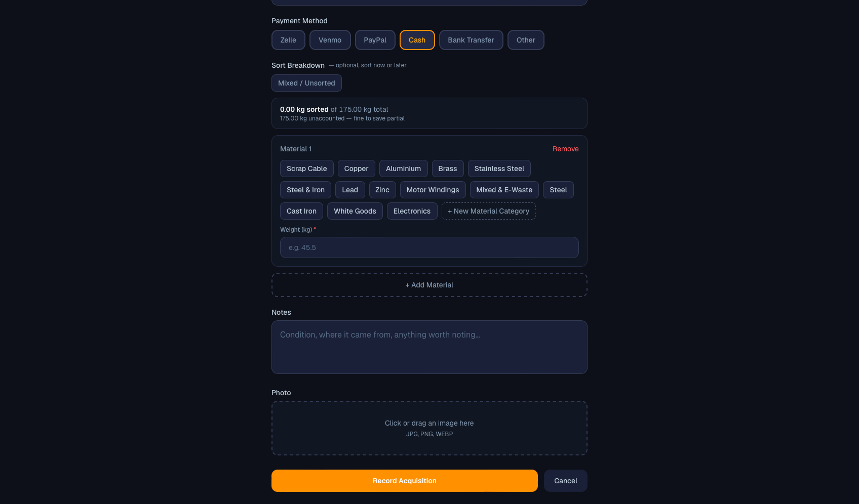The image size is (859, 504).
Task: Toggle the Cash payment option
Action: pyautogui.click(x=417, y=40)
